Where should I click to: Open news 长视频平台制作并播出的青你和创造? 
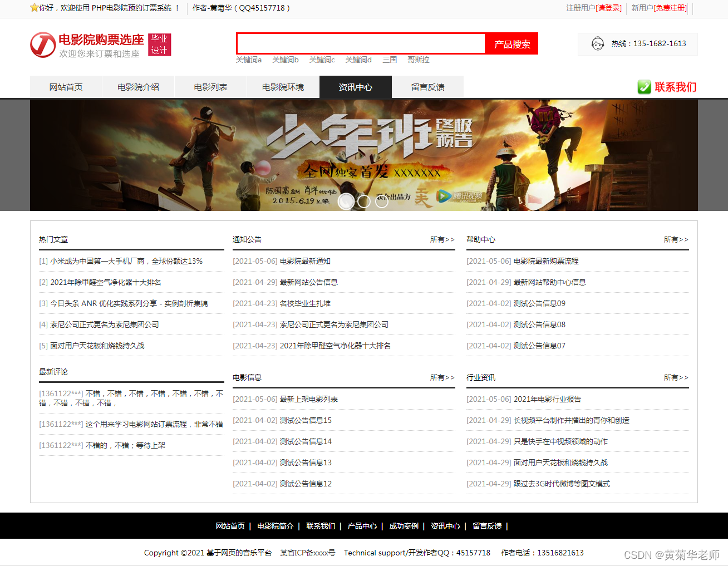click(572, 420)
